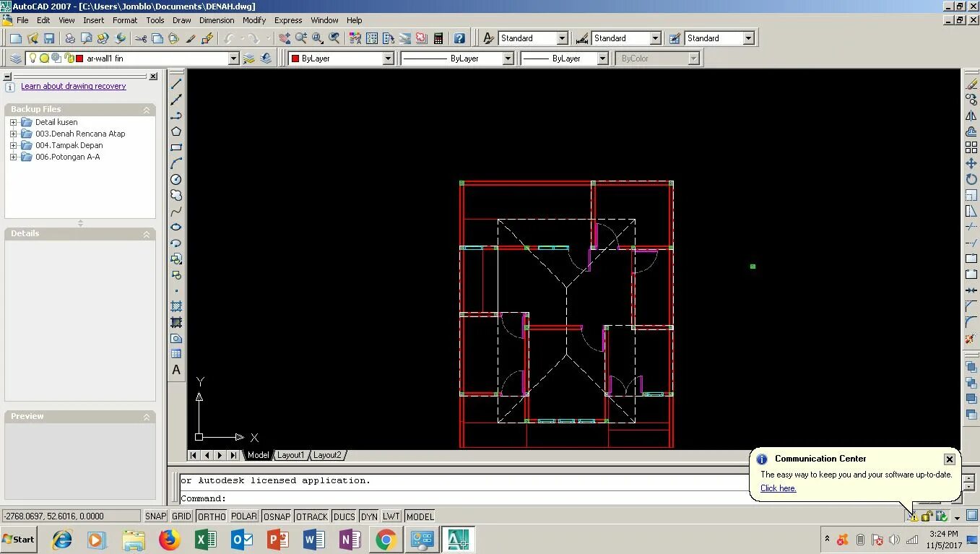Click the Learn about drawing recovery link
This screenshot has height=554, width=980.
73,86
